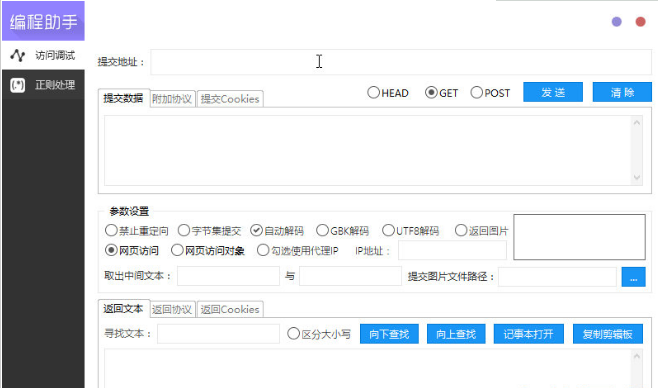
Task: Click inside the return text output area
Action: pyautogui.click(x=368, y=368)
